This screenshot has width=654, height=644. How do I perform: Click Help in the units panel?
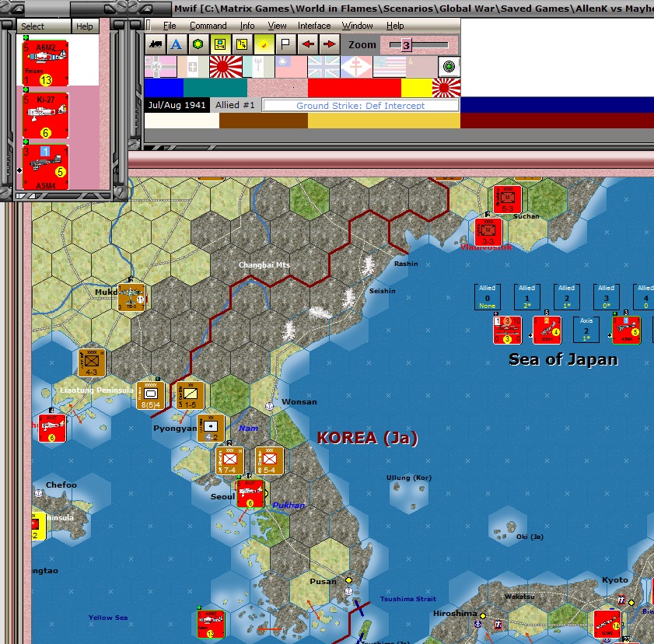pyautogui.click(x=84, y=26)
